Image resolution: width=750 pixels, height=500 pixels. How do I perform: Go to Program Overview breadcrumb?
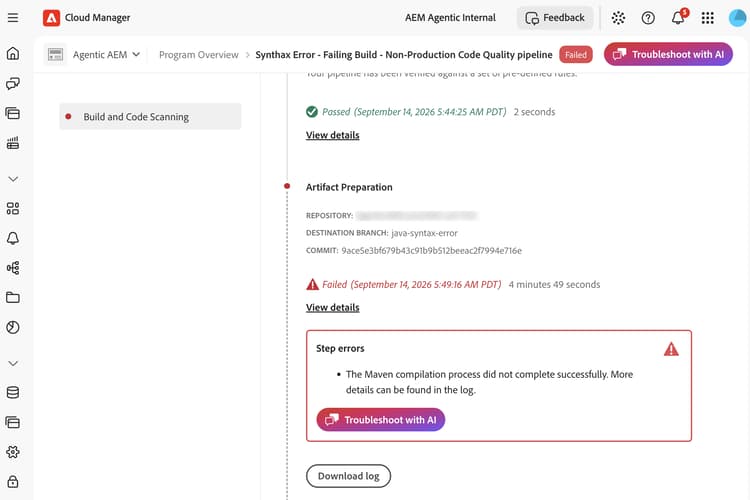[199, 55]
